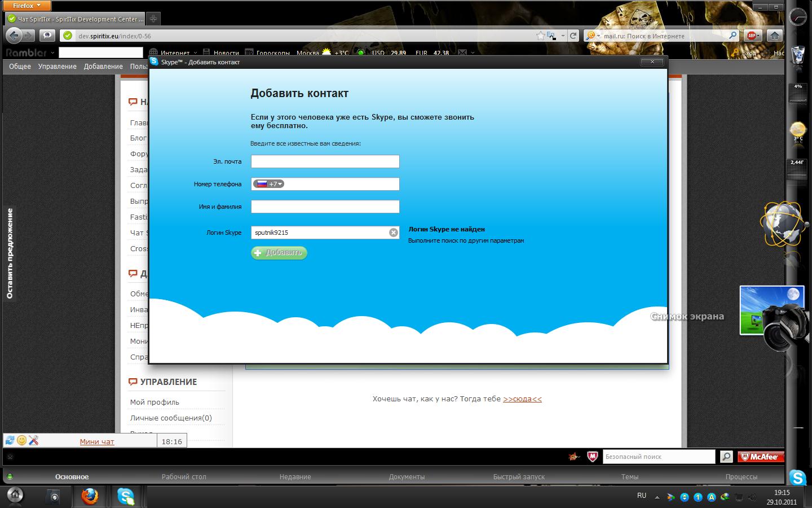Click the green Добавить button

tap(279, 253)
